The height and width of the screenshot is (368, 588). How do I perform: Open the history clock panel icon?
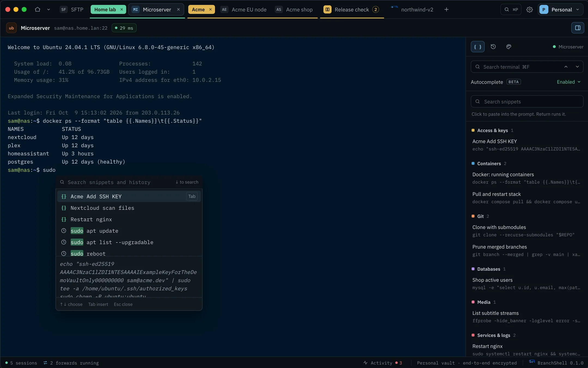(493, 47)
